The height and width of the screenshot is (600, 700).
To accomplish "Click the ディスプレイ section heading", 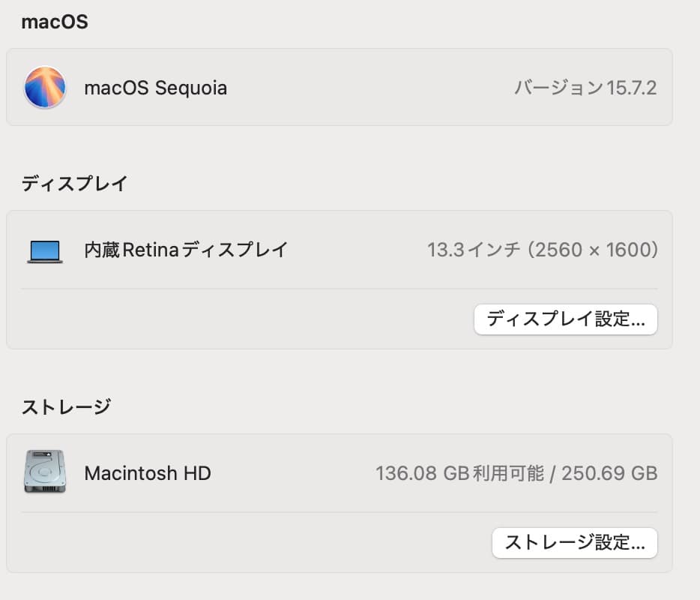I will [x=74, y=183].
